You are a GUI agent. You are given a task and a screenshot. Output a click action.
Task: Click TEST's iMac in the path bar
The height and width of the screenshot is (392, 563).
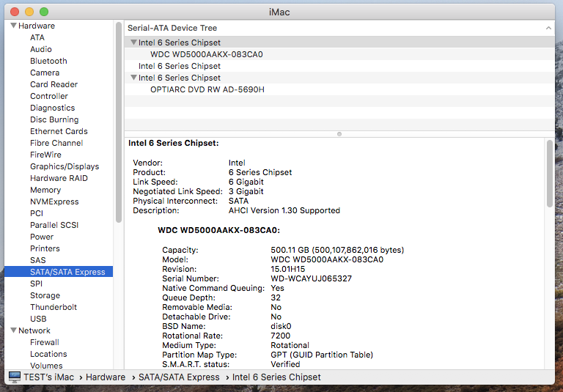point(49,377)
